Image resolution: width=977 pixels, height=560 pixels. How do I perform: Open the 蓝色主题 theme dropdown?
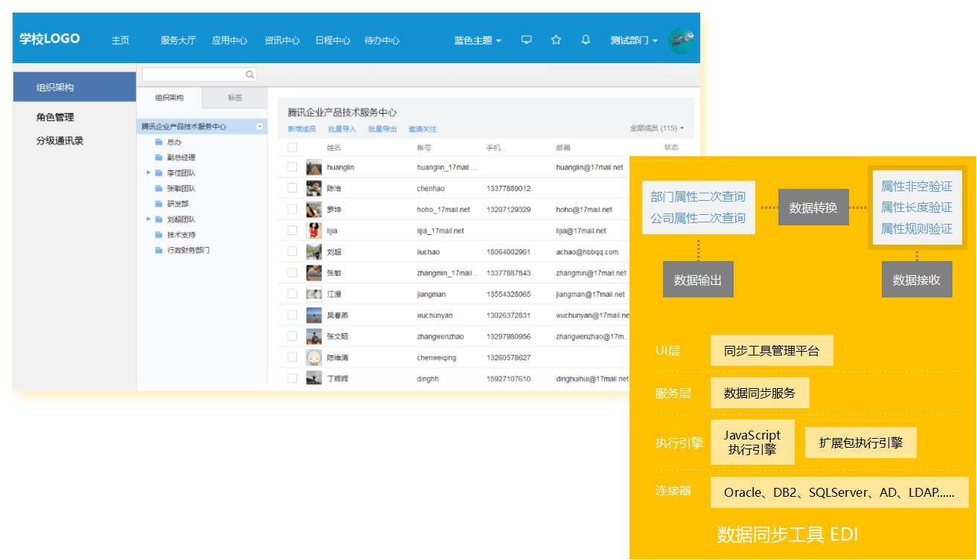click(478, 40)
